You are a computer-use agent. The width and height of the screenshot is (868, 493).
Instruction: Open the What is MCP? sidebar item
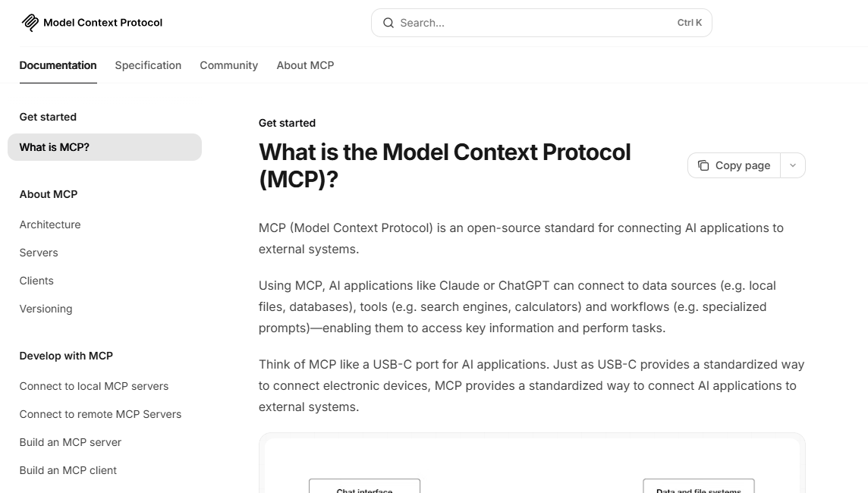[55, 147]
